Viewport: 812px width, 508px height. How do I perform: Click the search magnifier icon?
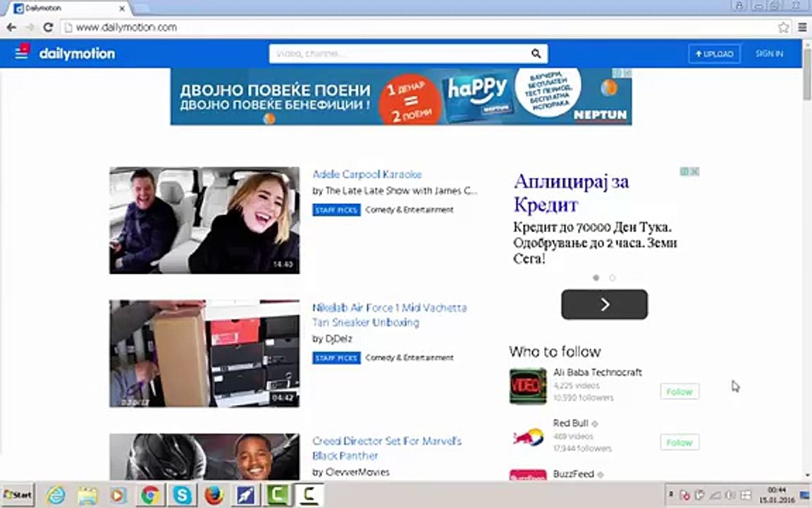(x=536, y=54)
